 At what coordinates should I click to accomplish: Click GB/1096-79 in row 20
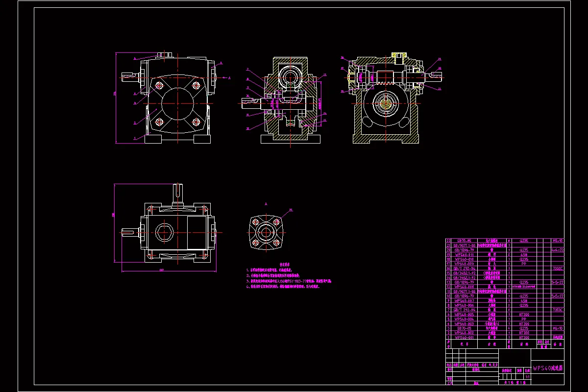[x=465, y=250]
